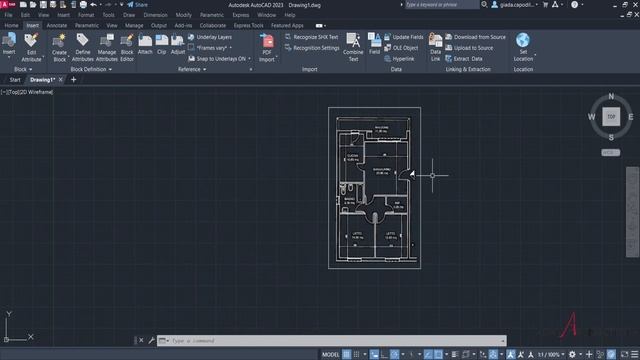Click the keyword search field
The width and height of the screenshot is (640, 360).
[x=442, y=5]
